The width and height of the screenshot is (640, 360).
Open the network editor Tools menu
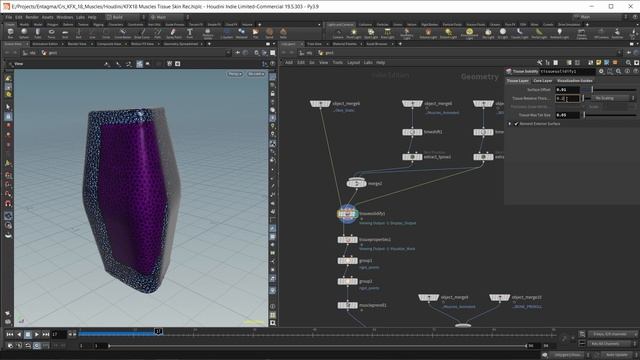pyautogui.click(x=338, y=62)
